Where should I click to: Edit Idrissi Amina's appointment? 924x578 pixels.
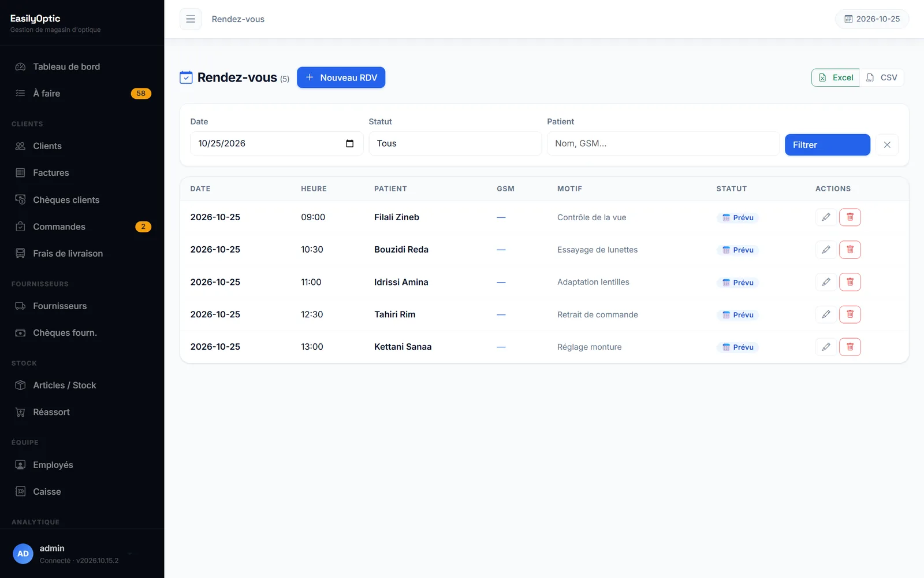click(x=826, y=282)
